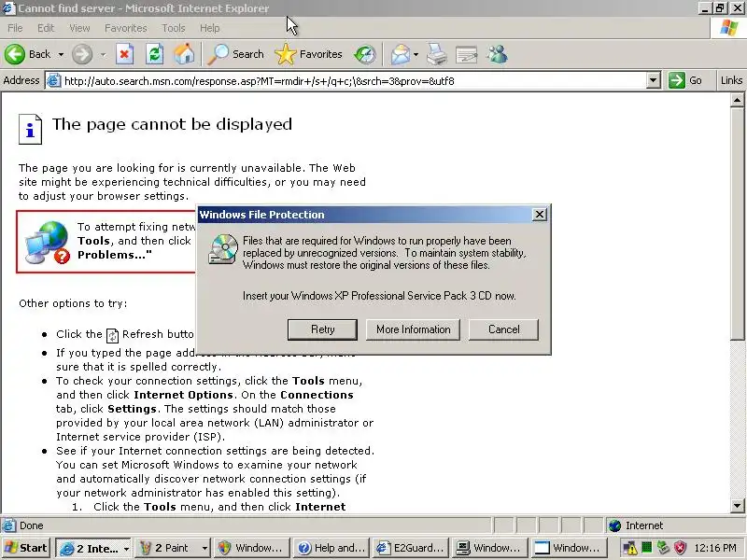
Task: Expand the Mail button dropdown arrow
Action: 416,55
